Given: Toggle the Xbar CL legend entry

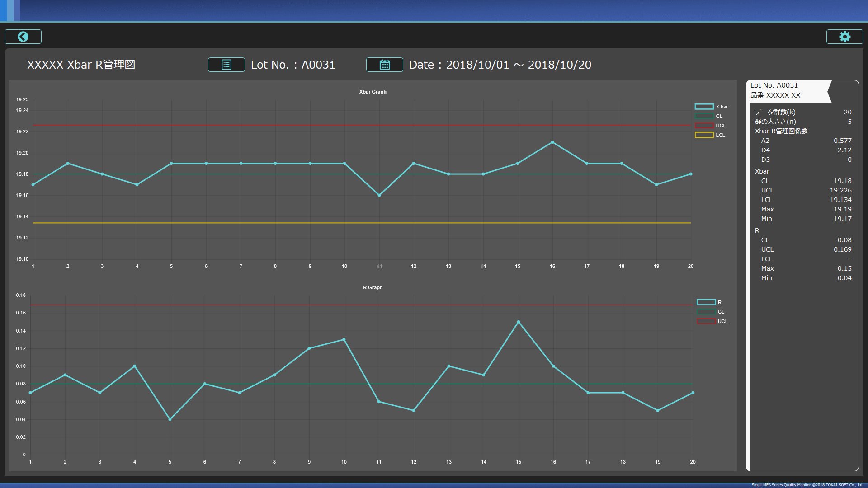Looking at the screenshot, I should [708, 116].
